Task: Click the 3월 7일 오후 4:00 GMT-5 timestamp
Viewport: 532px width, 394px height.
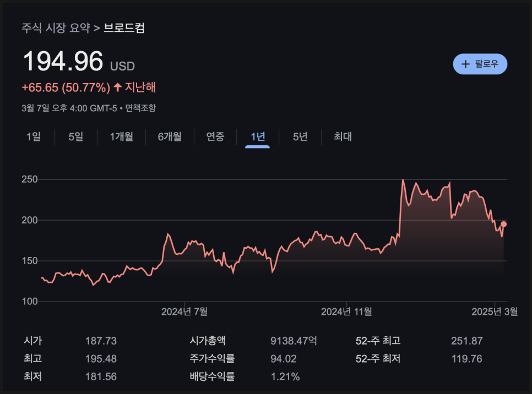Action: pyautogui.click(x=69, y=108)
